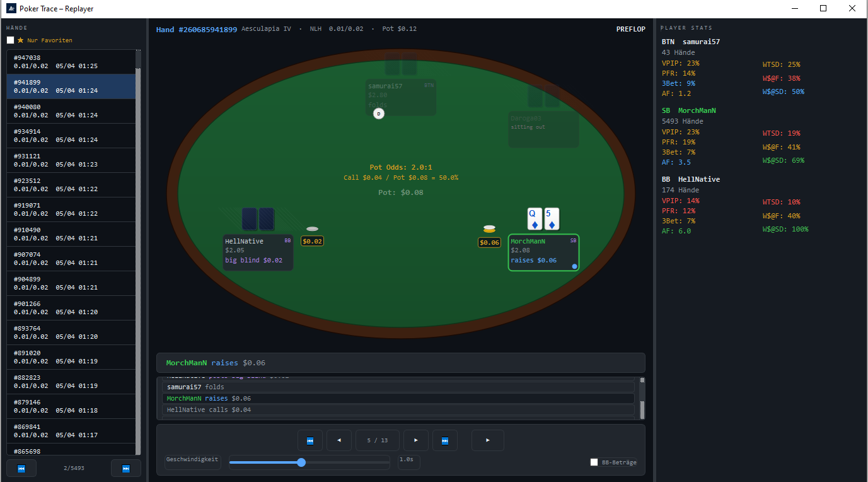This screenshot has width=868, height=482.
Task: Go to the first hand in the list
Action: pos(21,468)
